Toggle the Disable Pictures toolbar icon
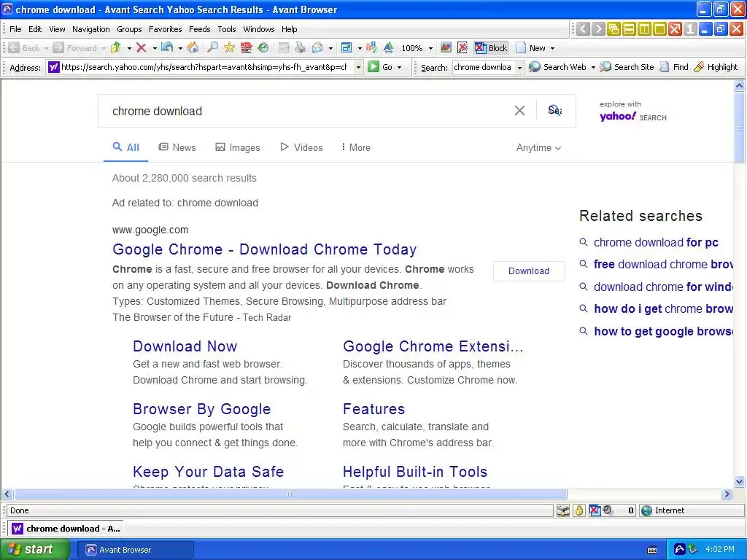 (x=446, y=47)
